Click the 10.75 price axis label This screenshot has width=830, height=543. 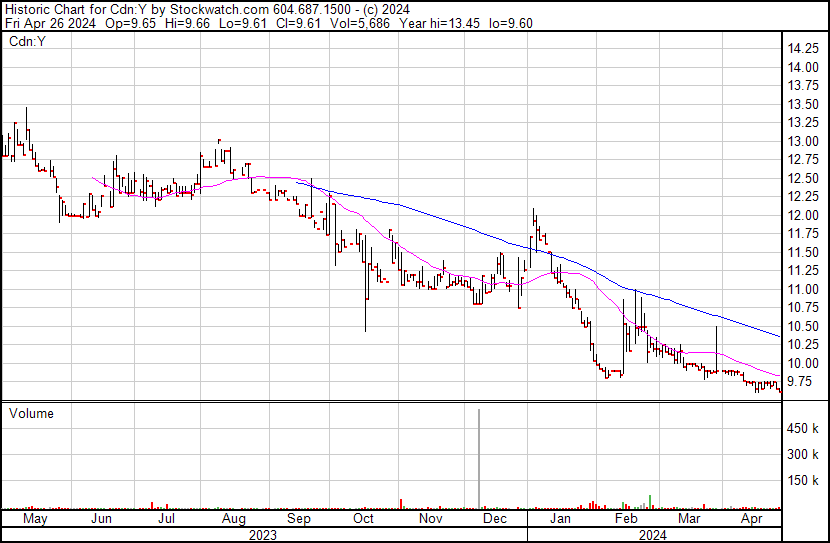pos(803,308)
